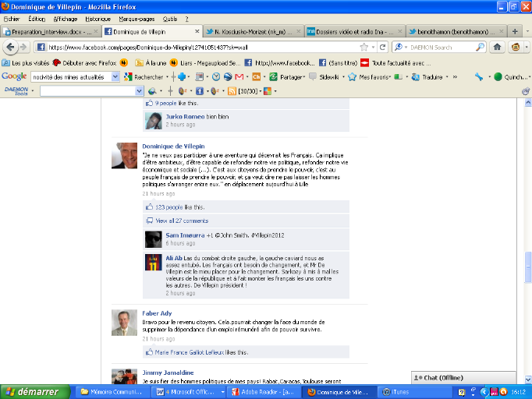
Task: Show more Google toolbar buttons chevron
Action: coord(455,77)
